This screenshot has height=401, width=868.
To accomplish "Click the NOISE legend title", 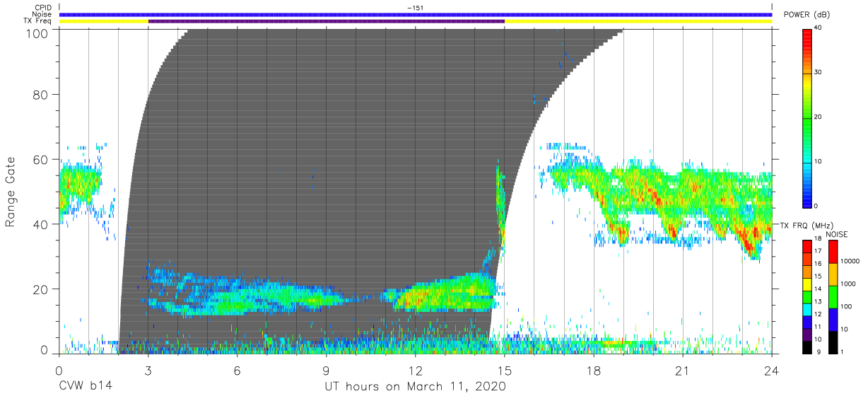I will pos(838,234).
